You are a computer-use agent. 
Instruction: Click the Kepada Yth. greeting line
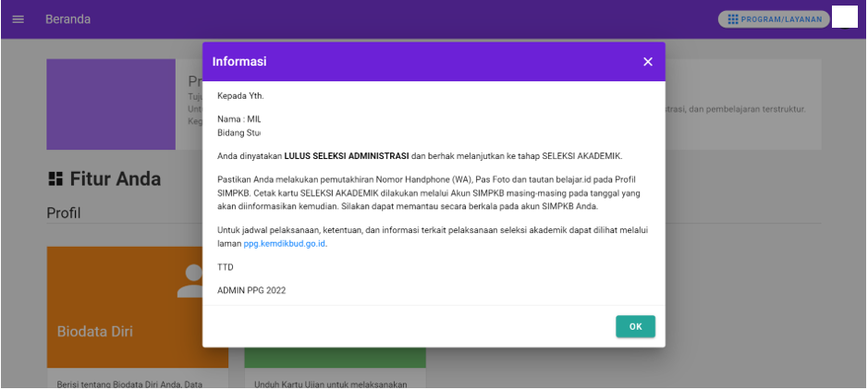click(240, 95)
